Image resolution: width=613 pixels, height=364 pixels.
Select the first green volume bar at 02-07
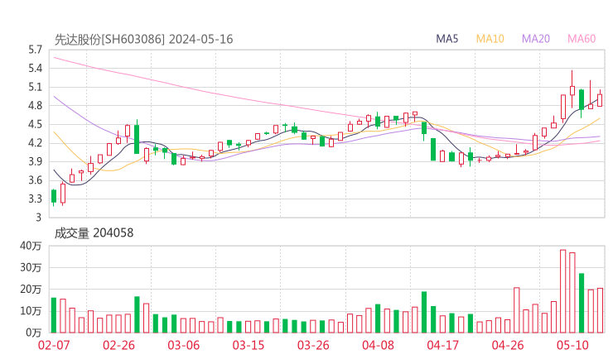(54, 315)
